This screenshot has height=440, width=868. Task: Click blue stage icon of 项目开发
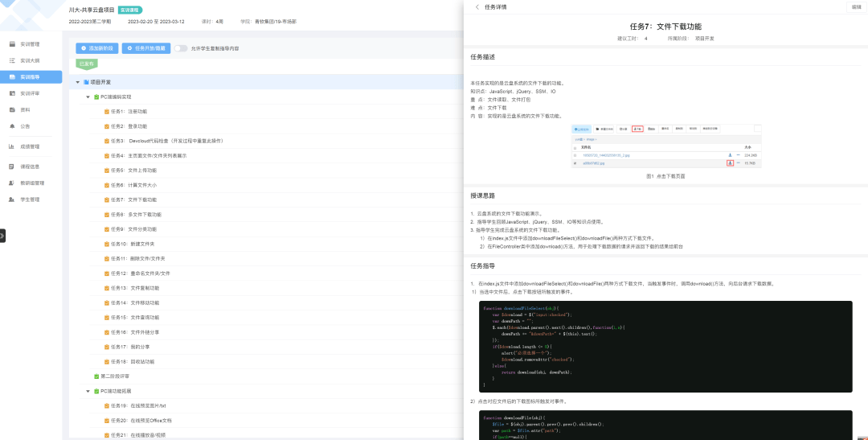(86, 82)
